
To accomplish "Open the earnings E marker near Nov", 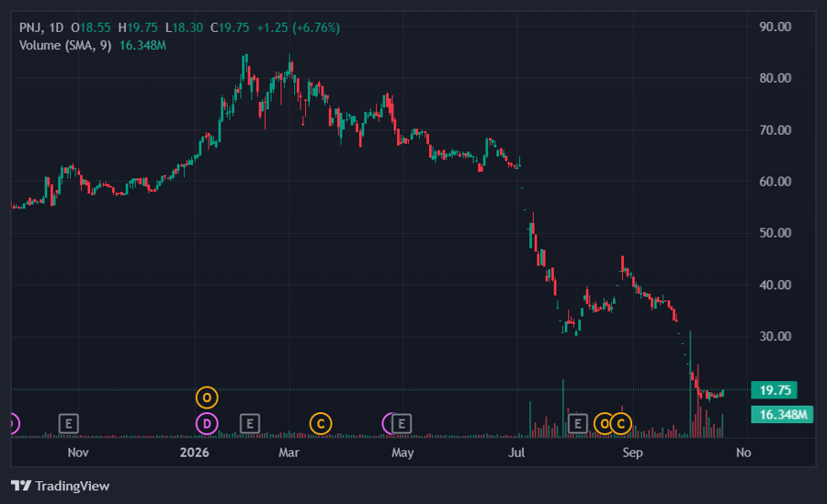I will click(69, 423).
